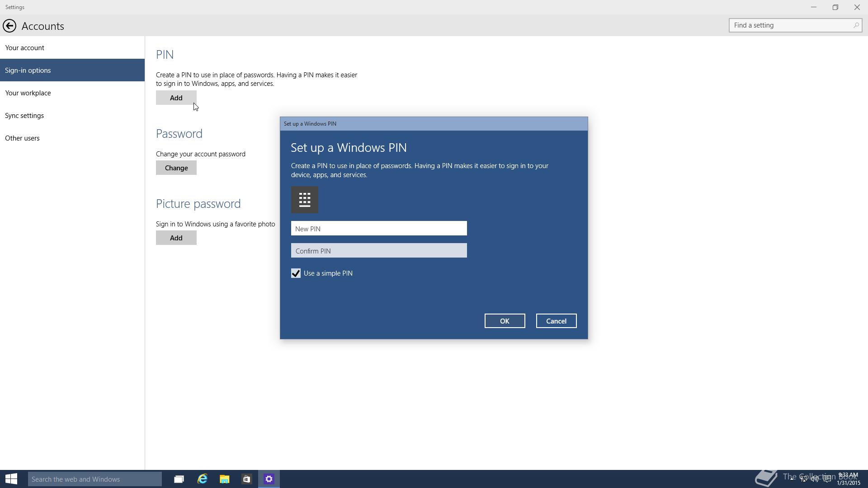This screenshot has height=488, width=868.
Task: Click the Search the web and Windows box
Action: point(95,479)
